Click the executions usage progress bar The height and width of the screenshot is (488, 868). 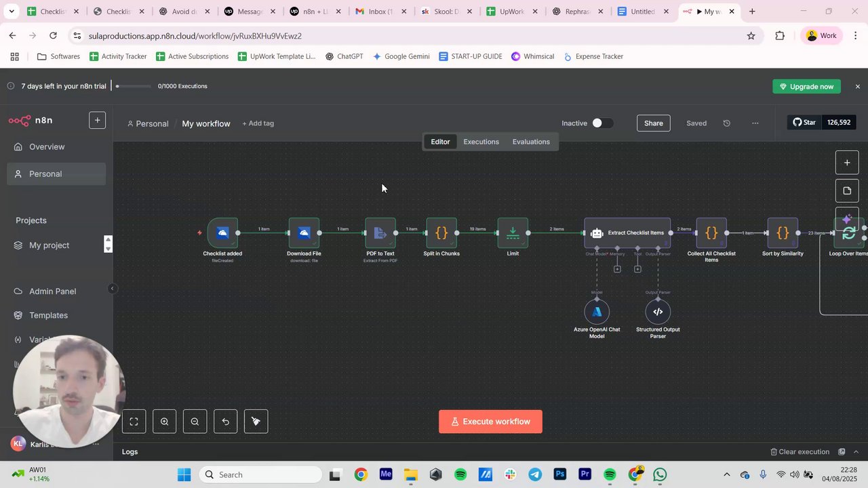(134, 86)
